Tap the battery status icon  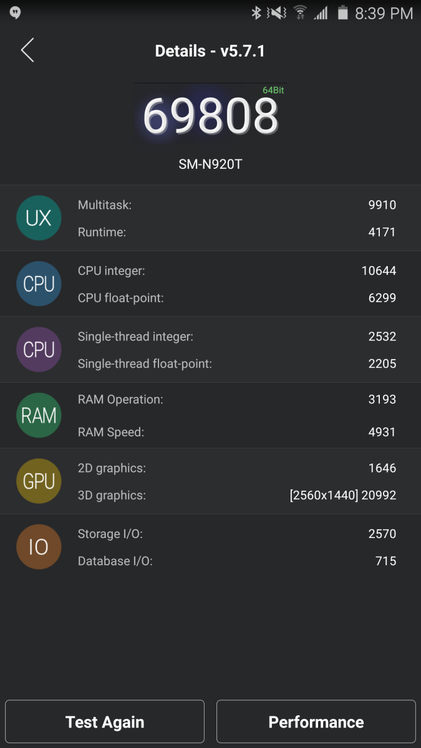342,13
